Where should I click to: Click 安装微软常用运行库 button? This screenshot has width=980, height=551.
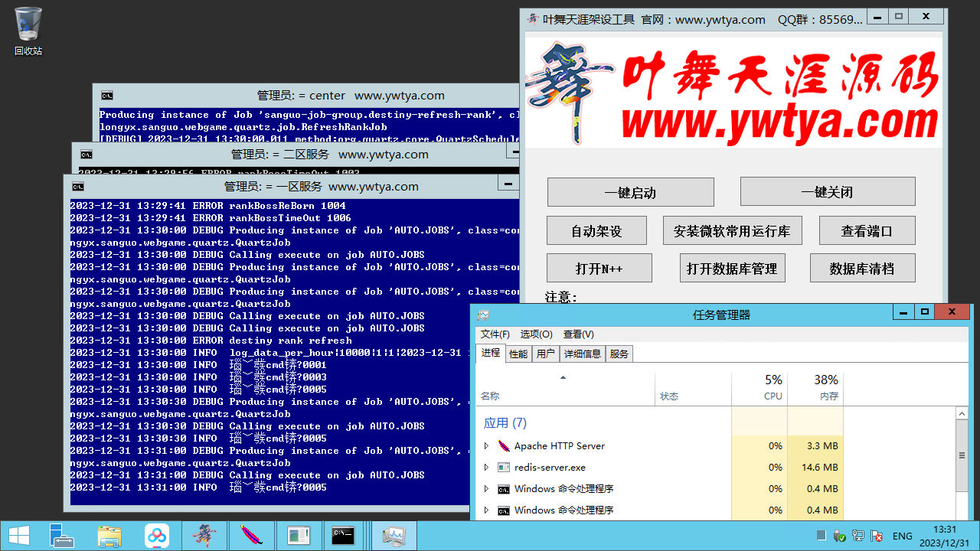tap(732, 230)
